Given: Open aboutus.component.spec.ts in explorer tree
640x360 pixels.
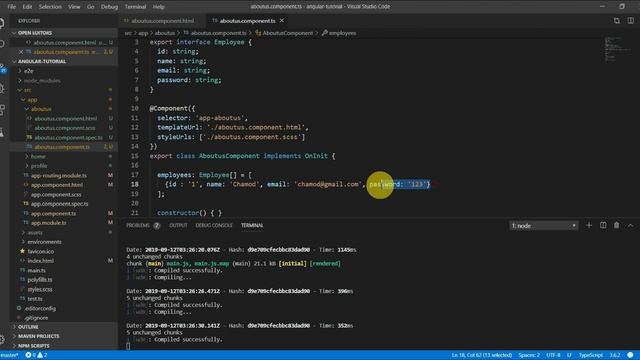Looking at the screenshot, I should (68, 138).
